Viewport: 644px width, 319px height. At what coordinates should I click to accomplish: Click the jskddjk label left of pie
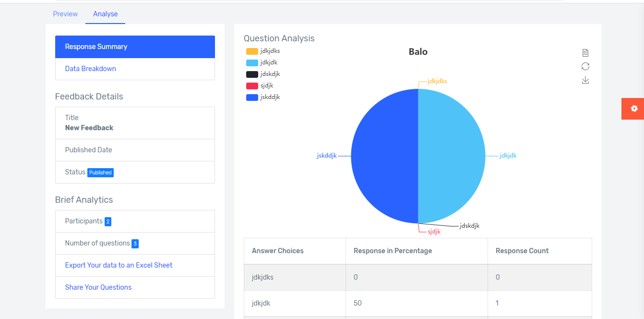[x=327, y=156]
